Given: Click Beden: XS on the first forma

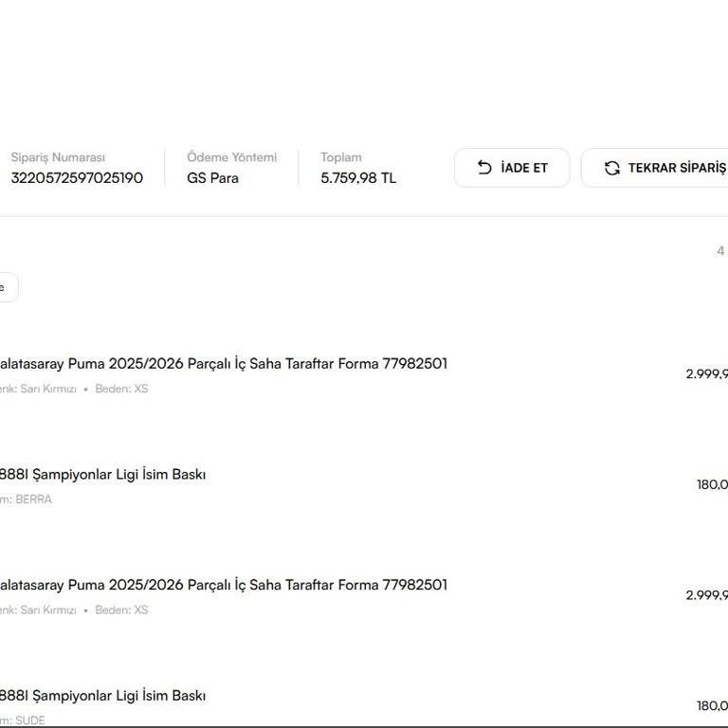Looking at the screenshot, I should click(121, 389).
